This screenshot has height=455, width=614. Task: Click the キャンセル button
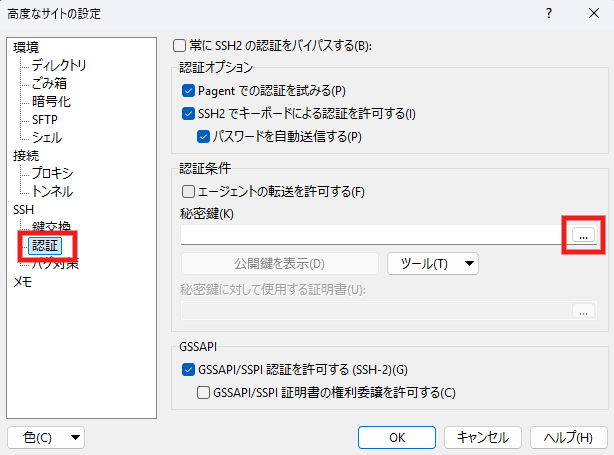click(x=483, y=437)
